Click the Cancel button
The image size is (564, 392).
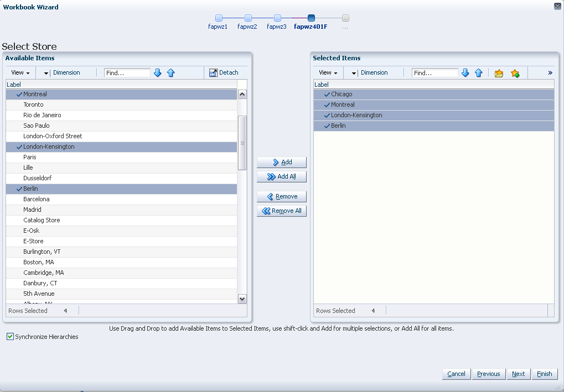coord(457,374)
